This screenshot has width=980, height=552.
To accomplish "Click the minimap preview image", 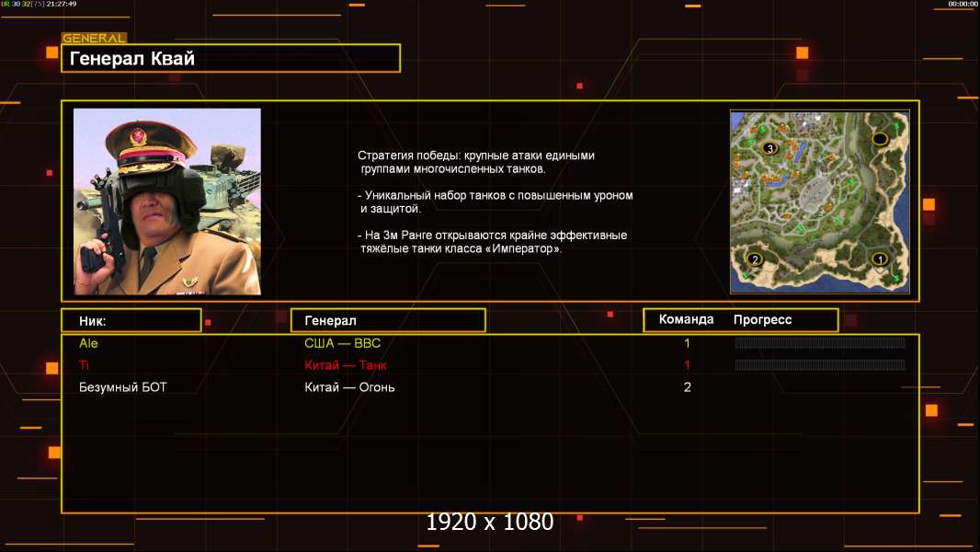I will pyautogui.click(x=819, y=201).
